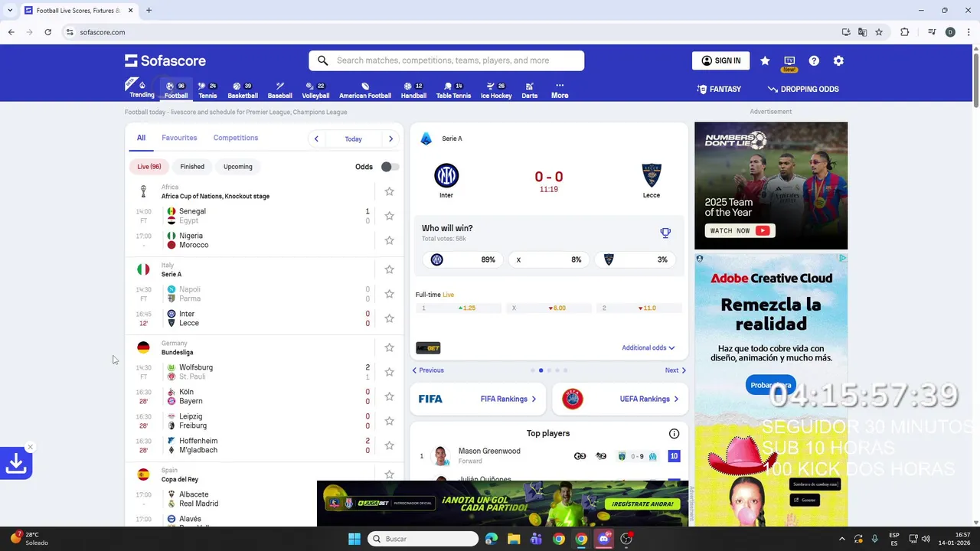The height and width of the screenshot is (551, 980).
Task: Favourite the Wolfsburg vs St. Pauli match
Action: (x=389, y=372)
